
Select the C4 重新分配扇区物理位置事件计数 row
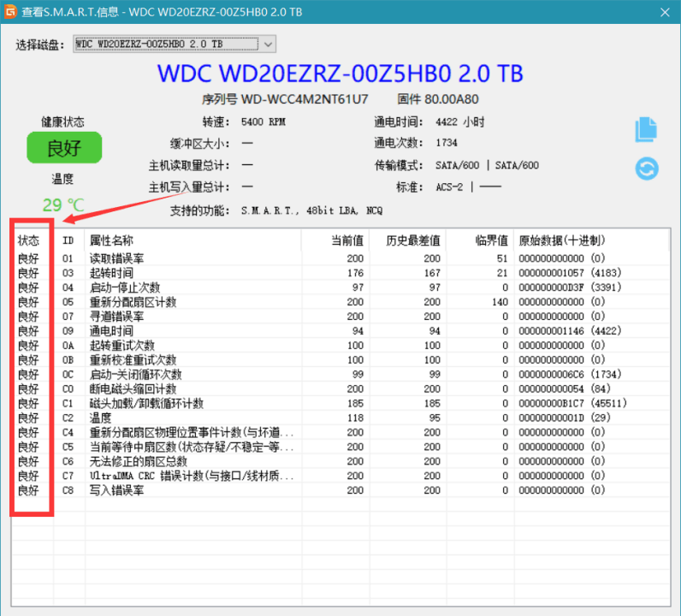coord(340,432)
